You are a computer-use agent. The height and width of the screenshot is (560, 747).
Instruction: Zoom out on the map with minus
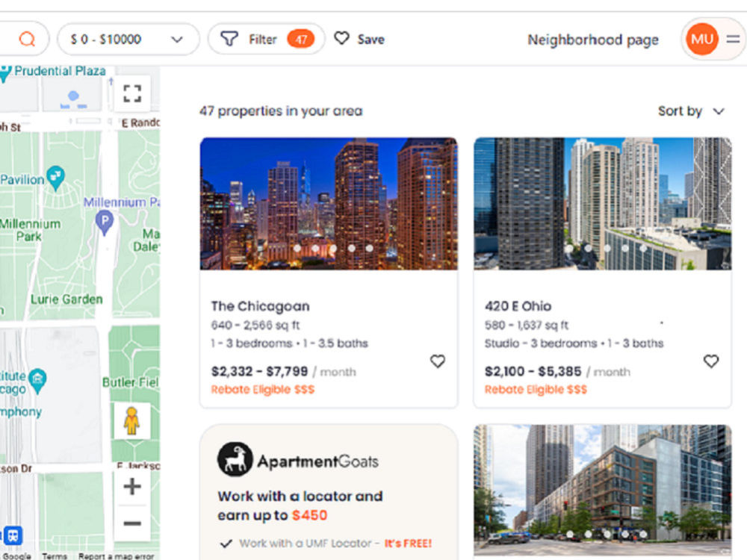click(x=132, y=523)
